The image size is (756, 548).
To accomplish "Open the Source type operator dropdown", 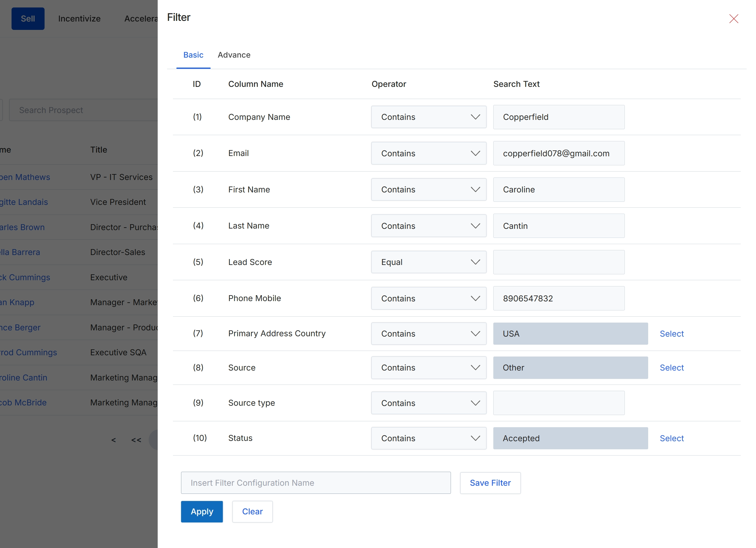I will pyautogui.click(x=429, y=403).
